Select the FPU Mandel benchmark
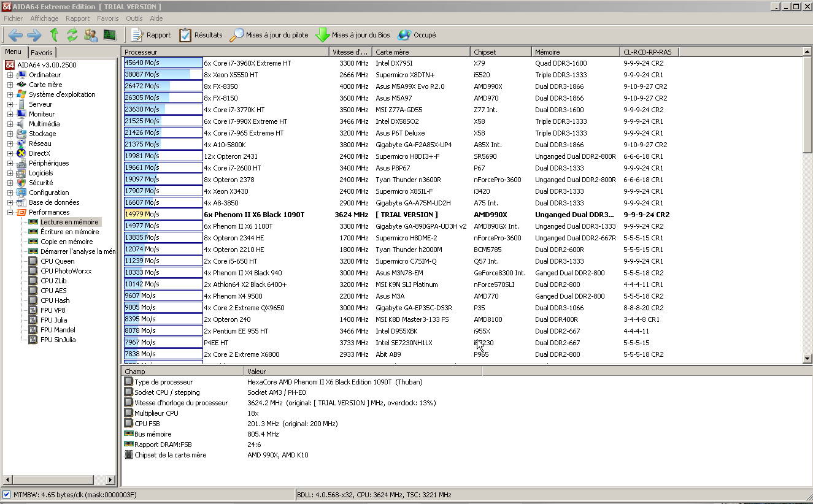The width and height of the screenshot is (813, 504). 58,330
